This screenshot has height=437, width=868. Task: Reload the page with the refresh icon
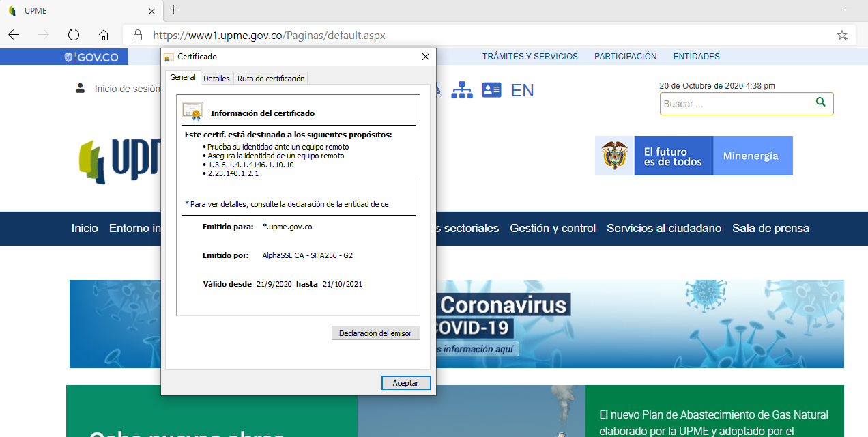coord(74,35)
